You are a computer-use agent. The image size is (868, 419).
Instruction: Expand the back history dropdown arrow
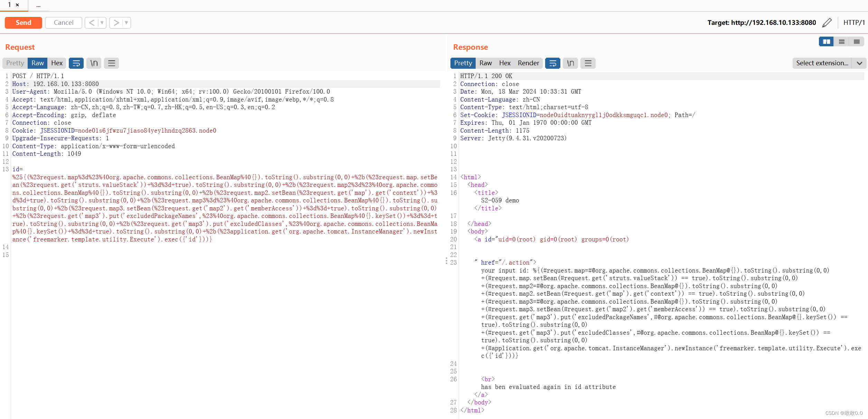pyautogui.click(x=102, y=23)
